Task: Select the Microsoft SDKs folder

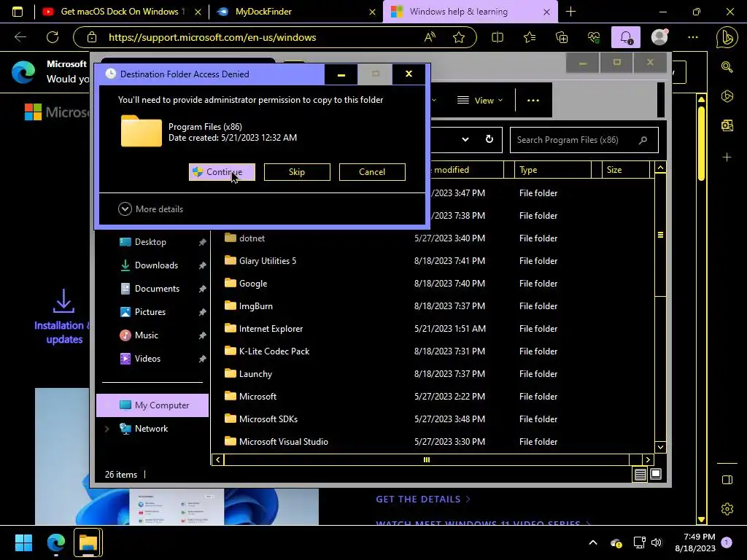Action: tap(268, 419)
